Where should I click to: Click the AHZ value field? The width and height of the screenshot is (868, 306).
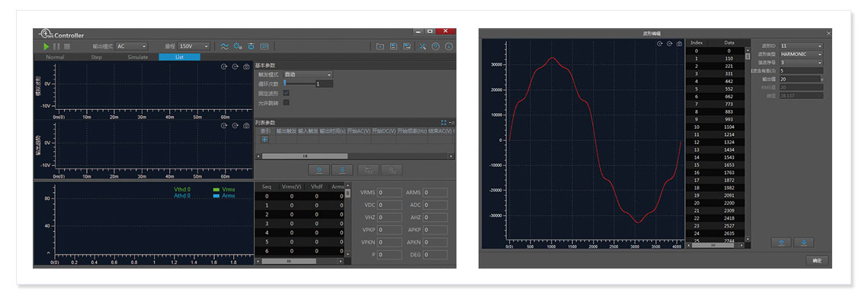click(435, 217)
